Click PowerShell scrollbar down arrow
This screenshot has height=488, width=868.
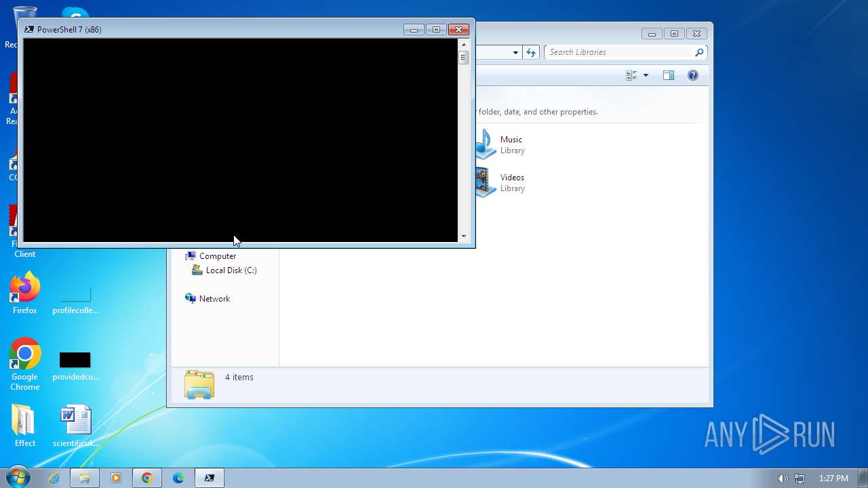pyautogui.click(x=464, y=237)
